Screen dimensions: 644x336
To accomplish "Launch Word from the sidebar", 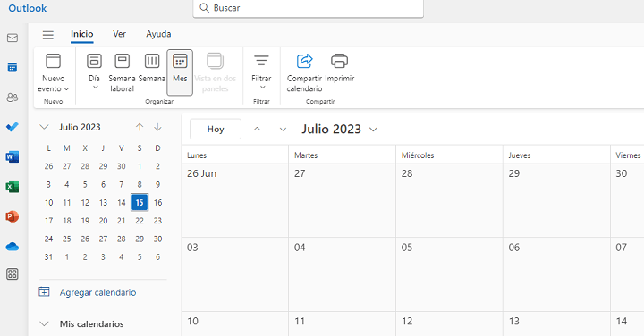I will tap(13, 156).
